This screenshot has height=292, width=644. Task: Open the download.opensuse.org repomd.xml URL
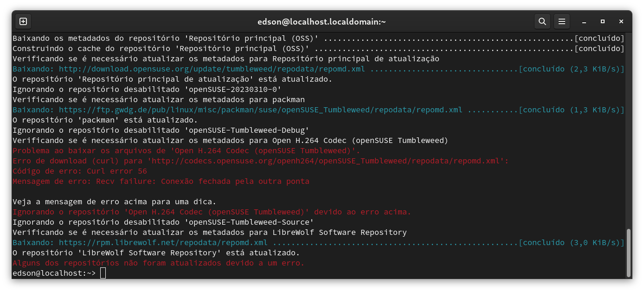coord(212,69)
